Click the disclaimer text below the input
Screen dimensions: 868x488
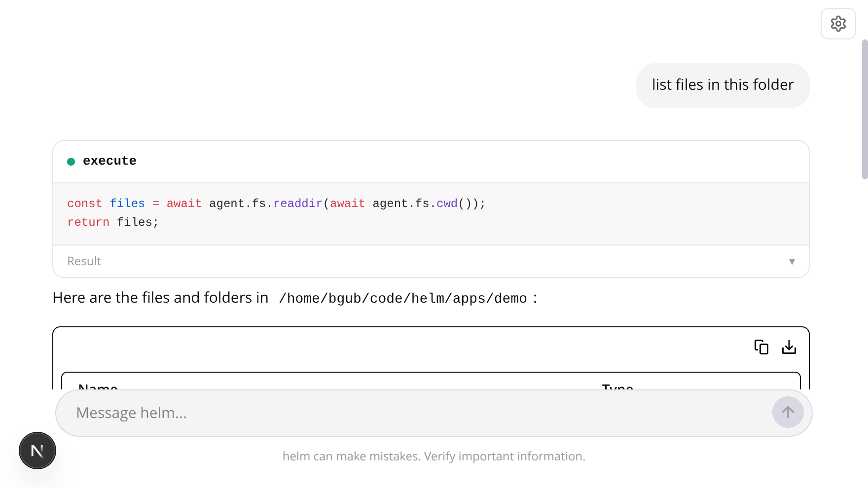pyautogui.click(x=434, y=456)
